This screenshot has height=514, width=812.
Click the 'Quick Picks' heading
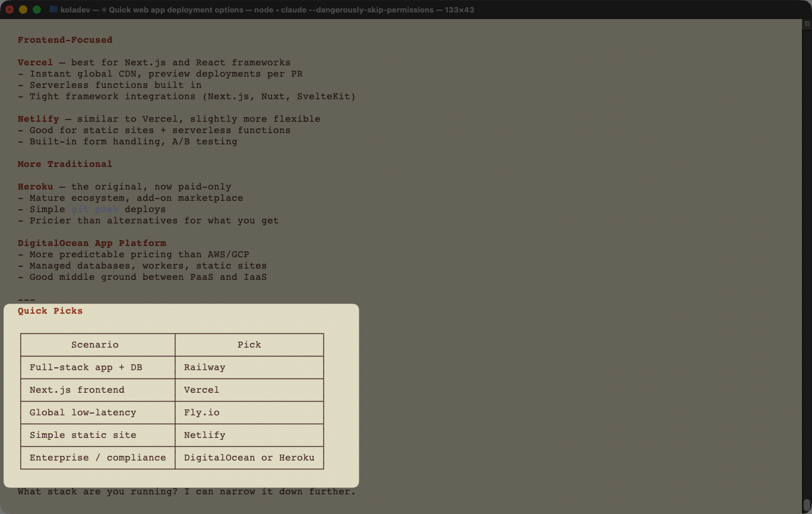click(50, 311)
